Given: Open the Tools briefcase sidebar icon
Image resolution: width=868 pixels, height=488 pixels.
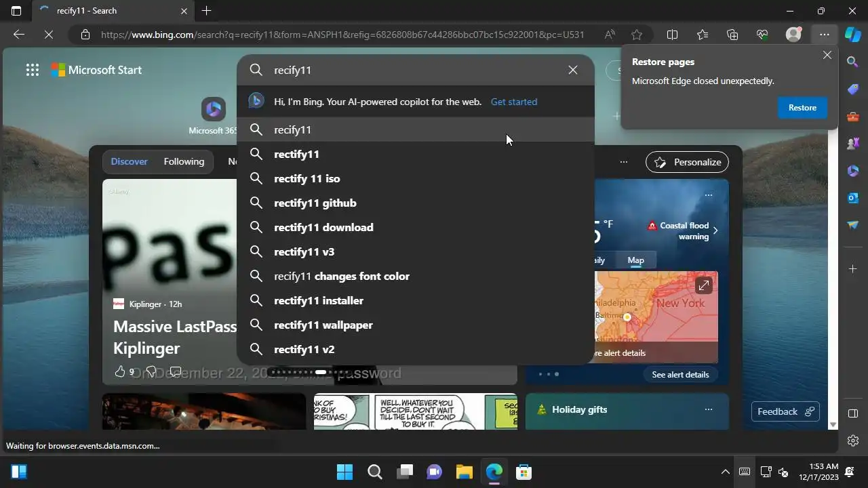Looking at the screenshot, I should [x=853, y=117].
